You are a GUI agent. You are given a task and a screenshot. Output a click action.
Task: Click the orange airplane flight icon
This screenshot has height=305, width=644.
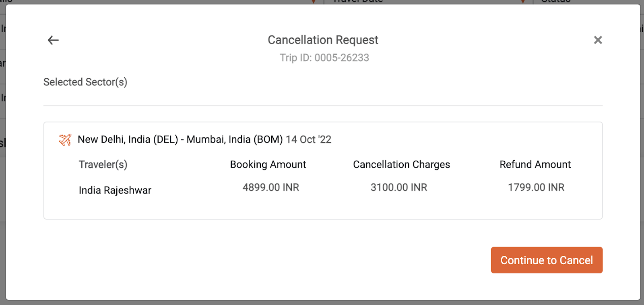(65, 140)
